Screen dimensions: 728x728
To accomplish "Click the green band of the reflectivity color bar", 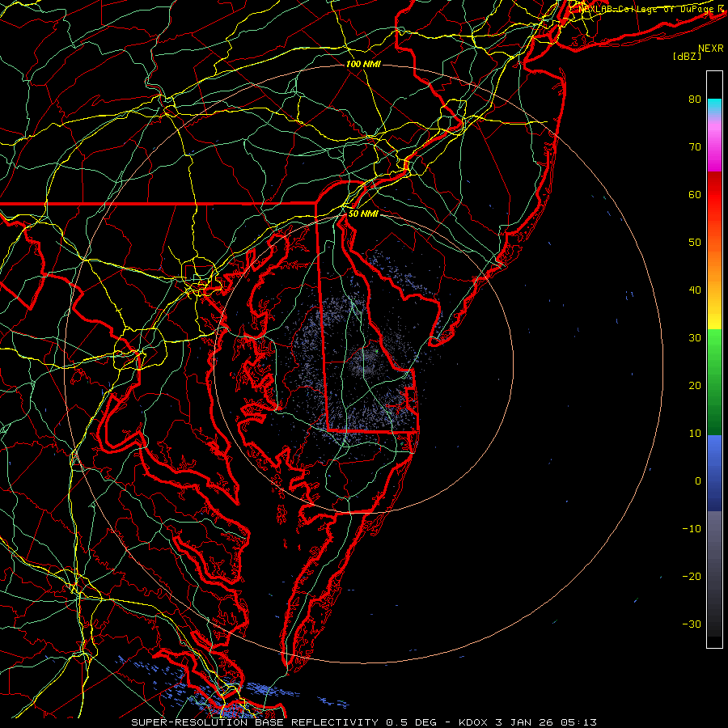I will pyautogui.click(x=714, y=382).
